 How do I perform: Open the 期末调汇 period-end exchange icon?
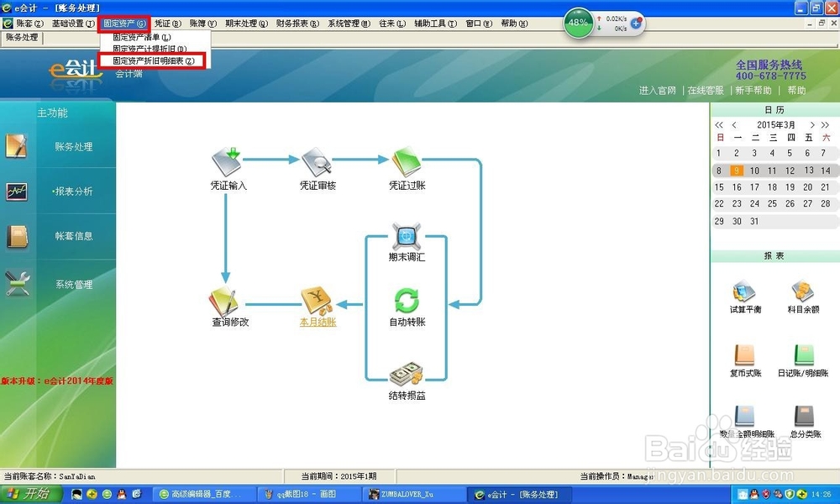point(407,236)
